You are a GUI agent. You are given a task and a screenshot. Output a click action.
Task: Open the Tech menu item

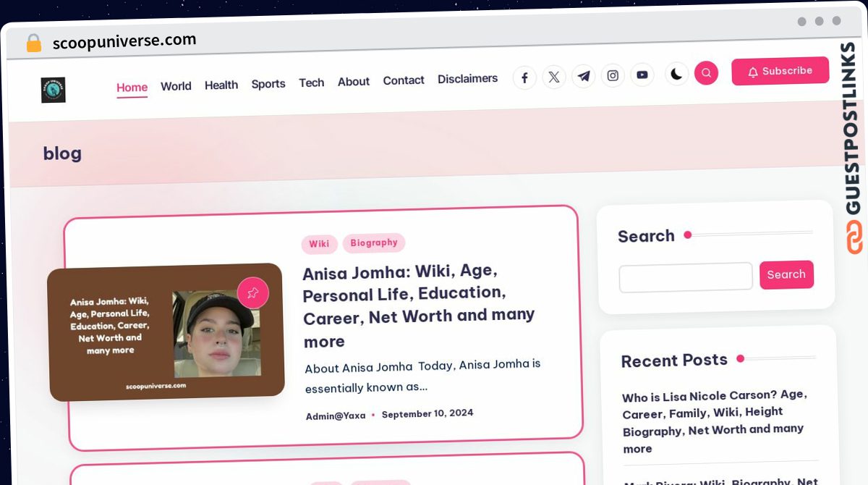pos(312,83)
